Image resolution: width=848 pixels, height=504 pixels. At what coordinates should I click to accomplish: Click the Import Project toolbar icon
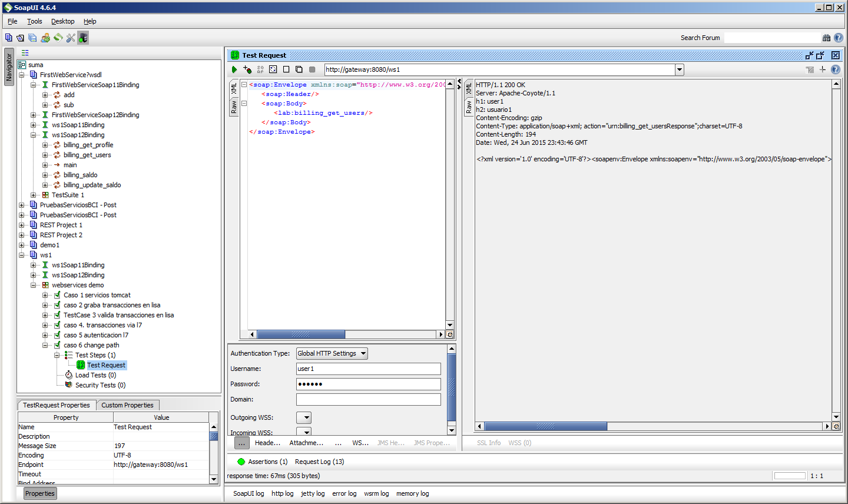coord(19,37)
